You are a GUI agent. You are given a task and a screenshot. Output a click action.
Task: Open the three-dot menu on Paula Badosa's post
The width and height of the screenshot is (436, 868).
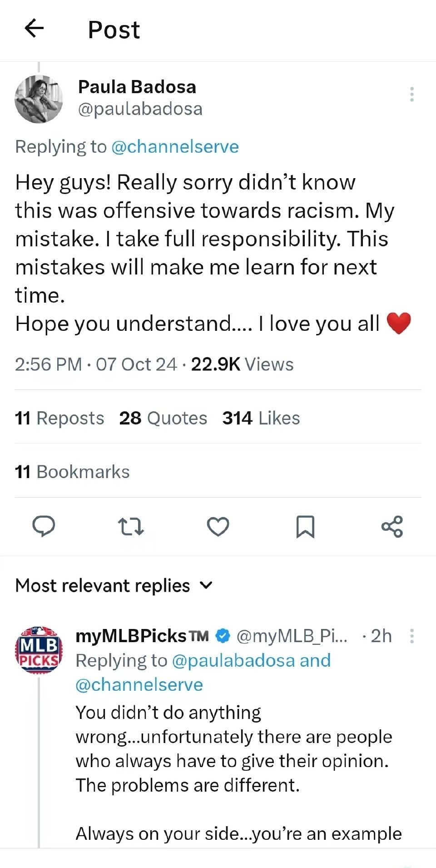[x=411, y=94]
